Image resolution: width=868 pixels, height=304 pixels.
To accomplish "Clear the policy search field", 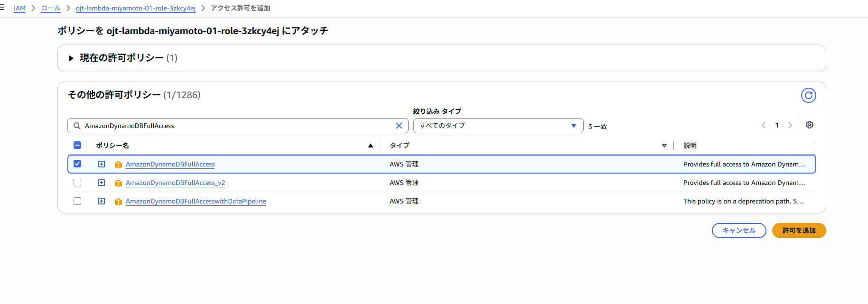I will (x=399, y=126).
